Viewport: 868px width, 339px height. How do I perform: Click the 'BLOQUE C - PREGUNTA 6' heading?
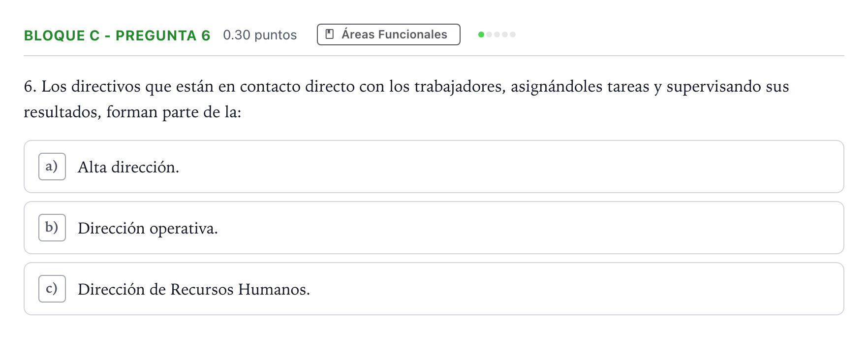[117, 35]
